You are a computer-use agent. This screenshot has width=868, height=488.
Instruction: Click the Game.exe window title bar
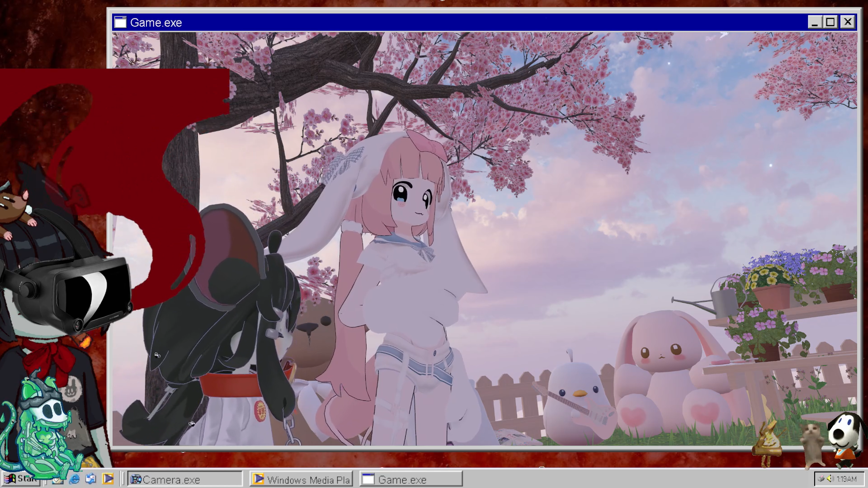(x=452, y=23)
